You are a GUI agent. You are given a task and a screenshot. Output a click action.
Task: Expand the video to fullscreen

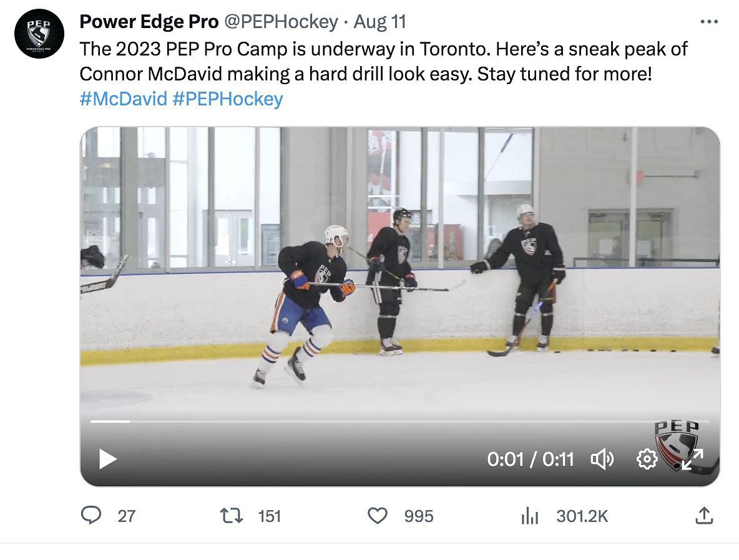tap(692, 460)
